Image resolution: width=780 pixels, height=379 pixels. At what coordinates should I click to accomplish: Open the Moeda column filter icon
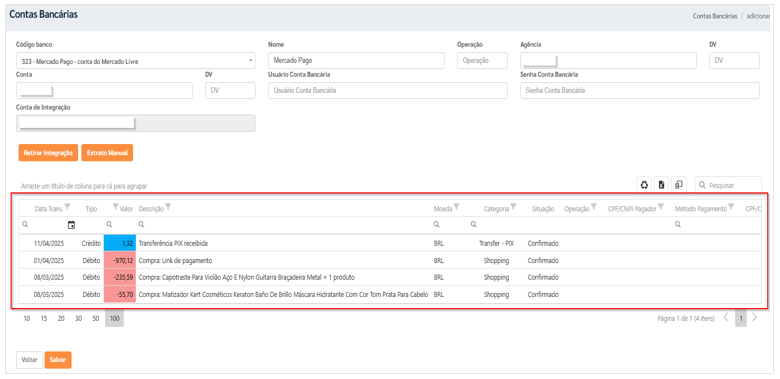(x=456, y=207)
